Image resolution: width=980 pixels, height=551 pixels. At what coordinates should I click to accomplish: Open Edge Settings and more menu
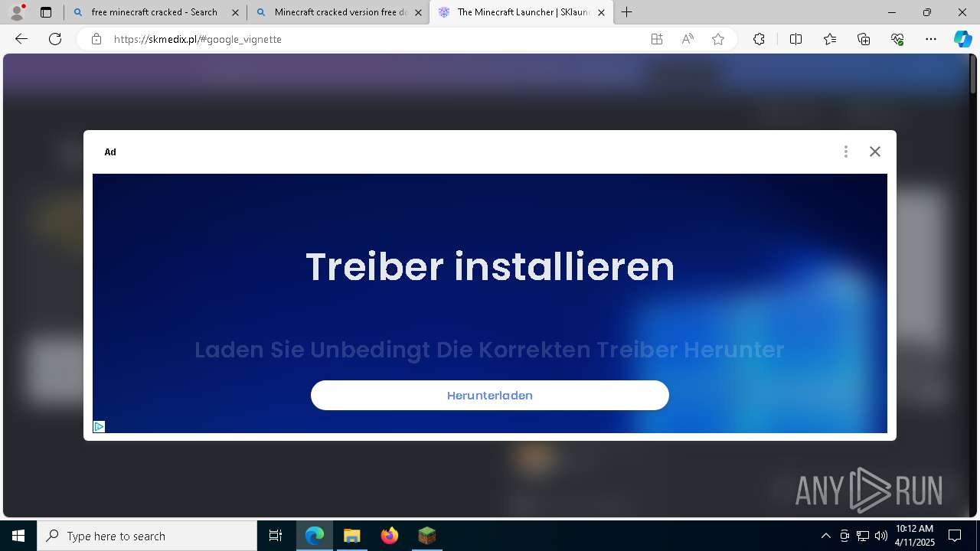[x=931, y=39]
